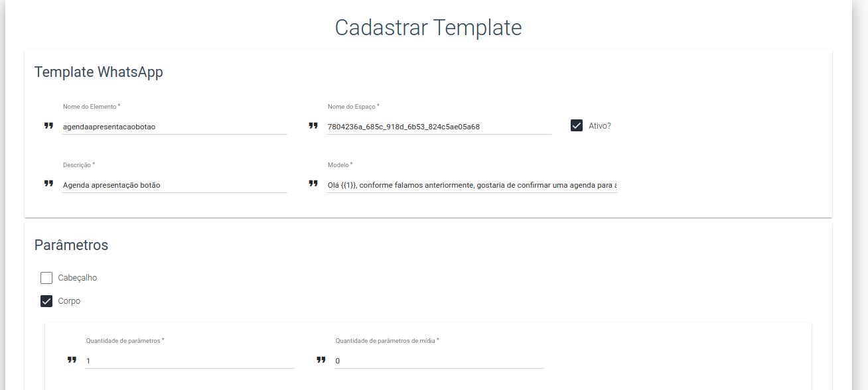Image resolution: width=868 pixels, height=390 pixels.
Task: Click quote icon beside Nome do Espaço
Action: point(313,125)
